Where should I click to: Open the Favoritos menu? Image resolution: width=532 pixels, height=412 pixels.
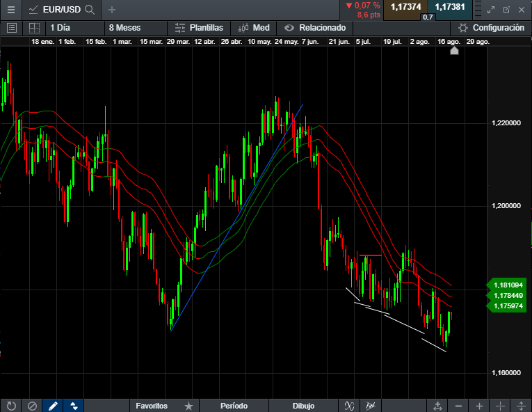pos(152,406)
